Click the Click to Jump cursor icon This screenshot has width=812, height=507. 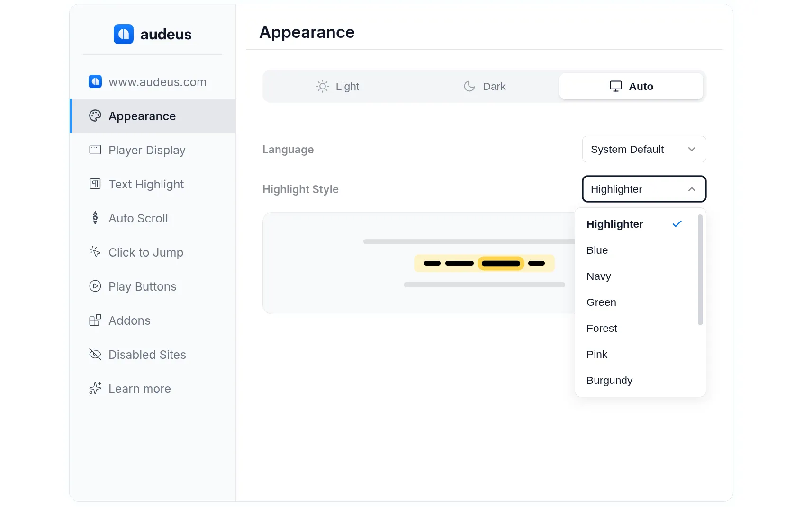[x=95, y=252]
